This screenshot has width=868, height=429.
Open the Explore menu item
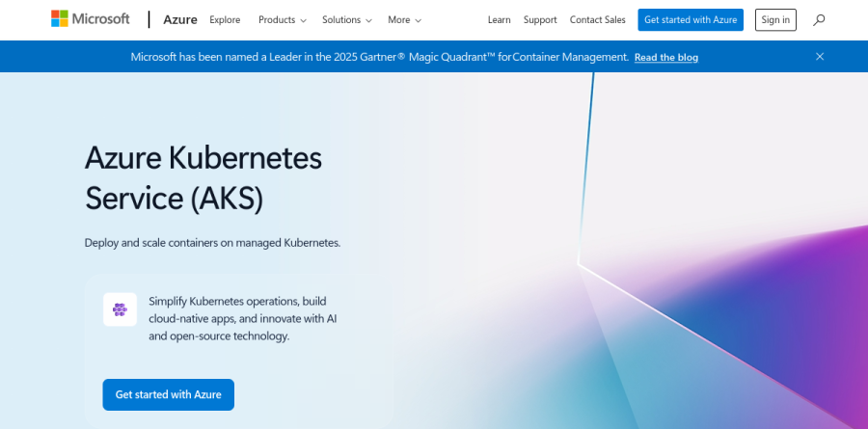225,20
